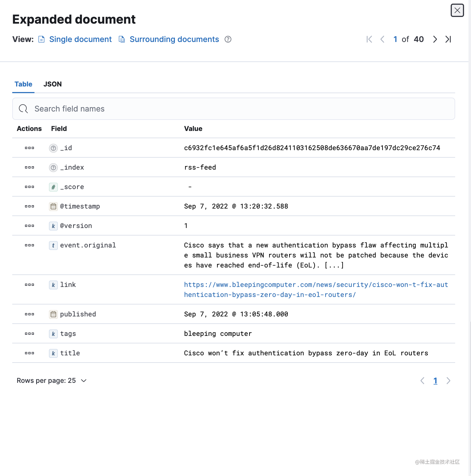Viewport: 471px width, 476px height.
Task: Click the number type icon next to _score
Action: pos(53,187)
